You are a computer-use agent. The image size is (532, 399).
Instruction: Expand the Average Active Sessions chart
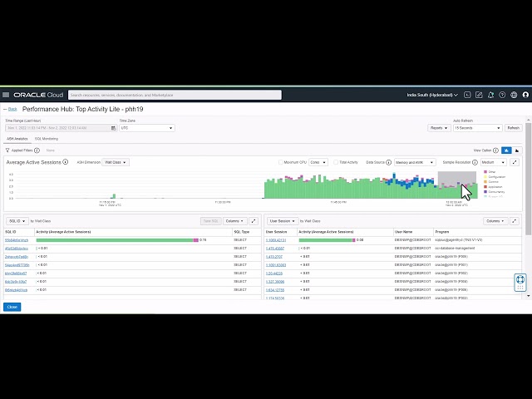coord(515,162)
